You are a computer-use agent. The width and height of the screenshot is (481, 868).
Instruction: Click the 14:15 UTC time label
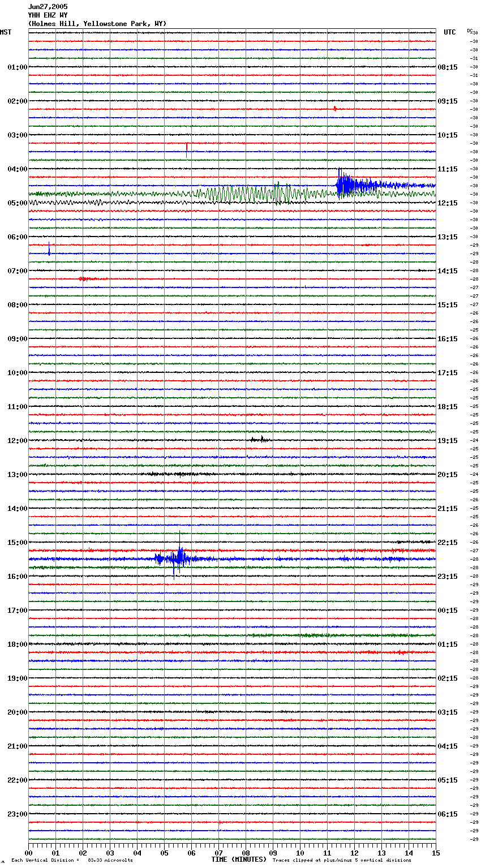(448, 271)
